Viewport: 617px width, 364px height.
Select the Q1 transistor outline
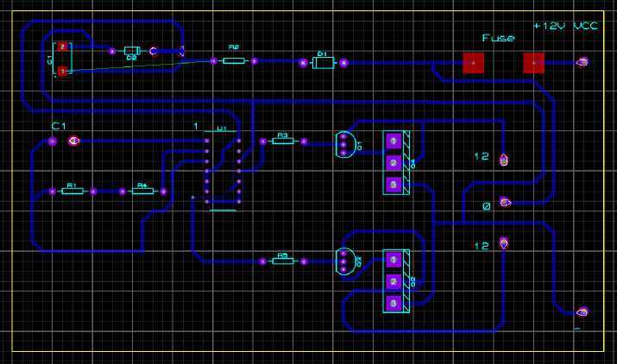(345, 144)
